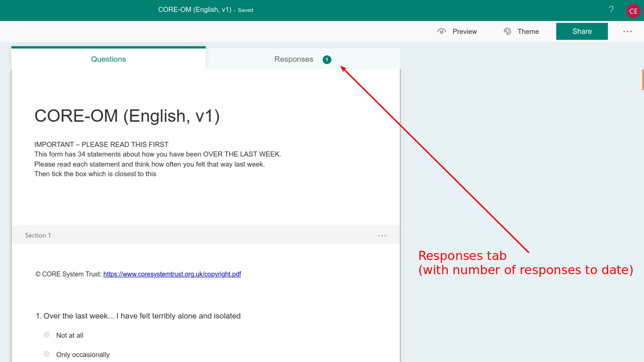
Task: Switch to the Questions tab
Action: 108,59
